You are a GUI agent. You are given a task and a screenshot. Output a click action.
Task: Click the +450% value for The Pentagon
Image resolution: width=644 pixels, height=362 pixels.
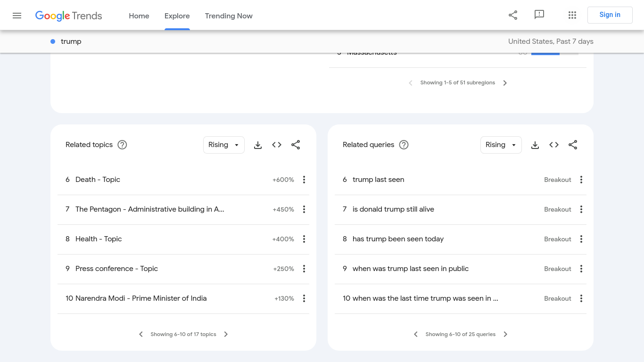[283, 209]
